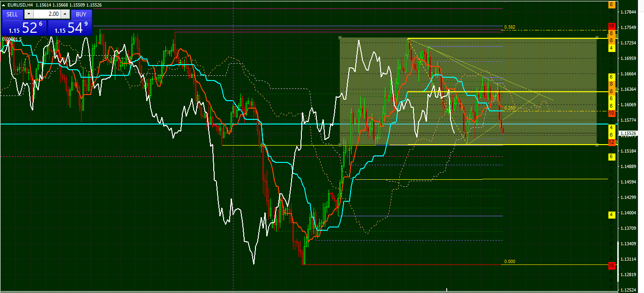
Task: Click the SELL button
Action: 12,15
